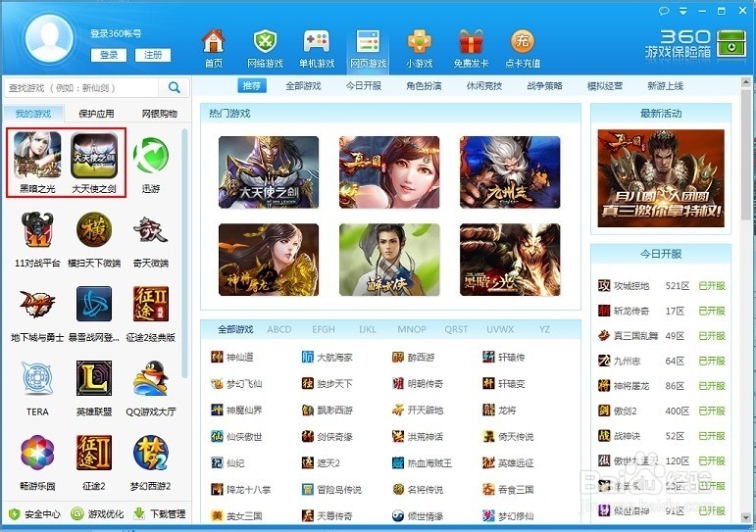Open 醉武侠 hot game thumbnail
756x532 pixels.
[389, 260]
